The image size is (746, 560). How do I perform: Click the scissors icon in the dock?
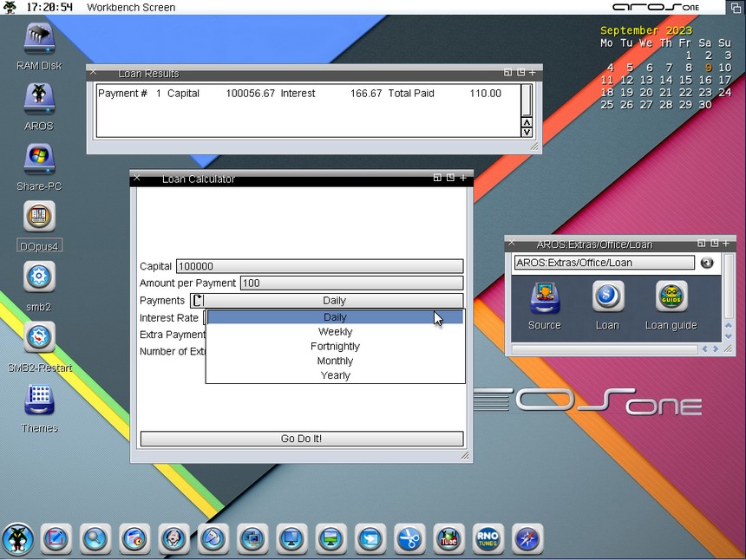(x=409, y=539)
